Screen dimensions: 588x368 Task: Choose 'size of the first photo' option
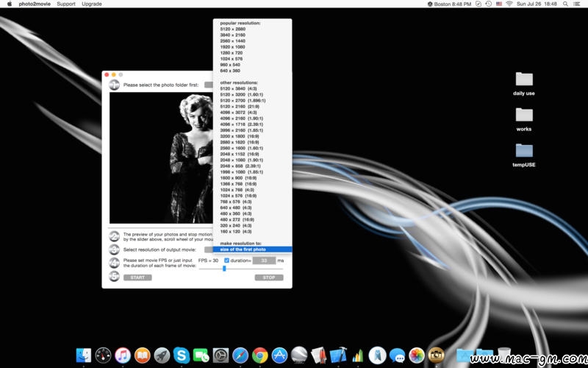[252, 250]
